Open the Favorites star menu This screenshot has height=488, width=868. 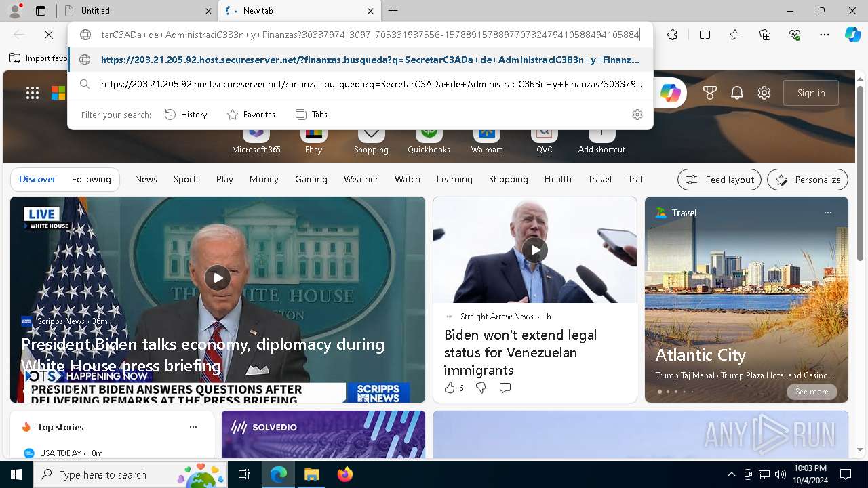coord(735,35)
